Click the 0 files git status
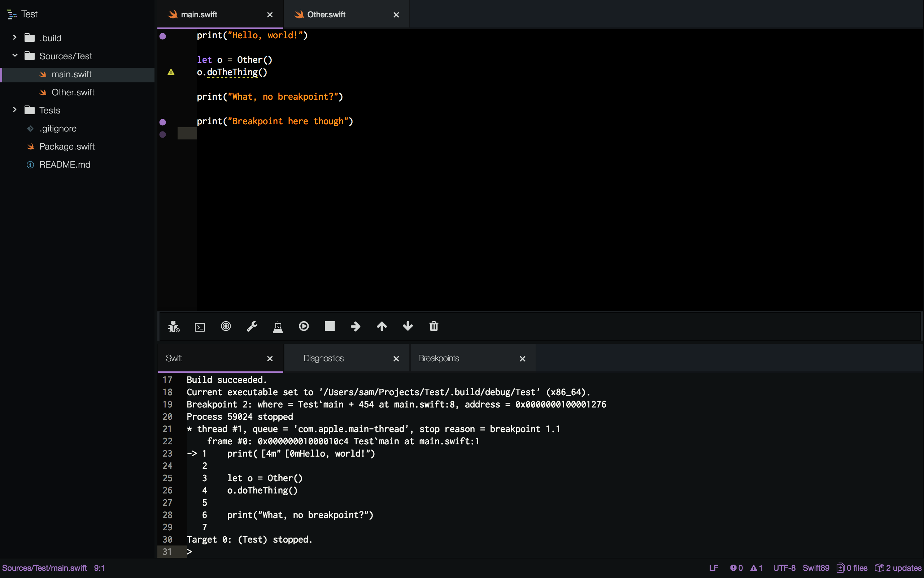The height and width of the screenshot is (578, 924). click(852, 568)
